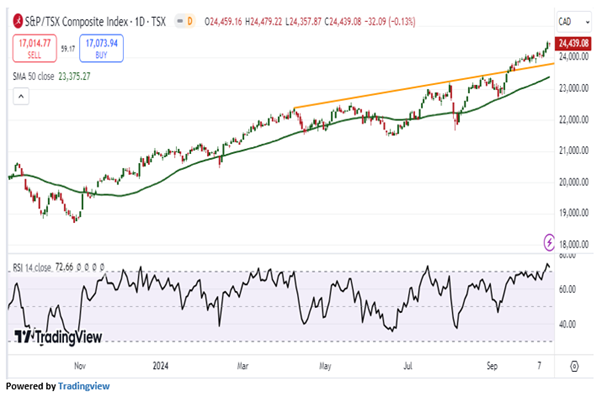The width and height of the screenshot is (602, 402).
Task: Click the 21,000.00 price axis label
Action: point(574,151)
